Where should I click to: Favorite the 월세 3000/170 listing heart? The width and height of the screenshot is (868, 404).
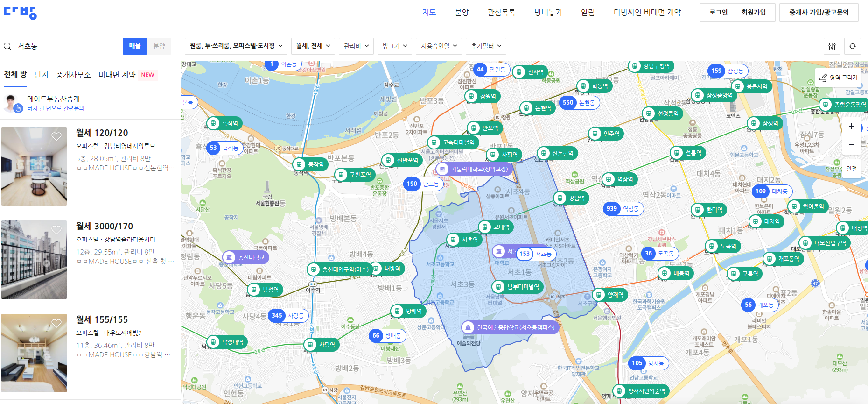coord(56,230)
